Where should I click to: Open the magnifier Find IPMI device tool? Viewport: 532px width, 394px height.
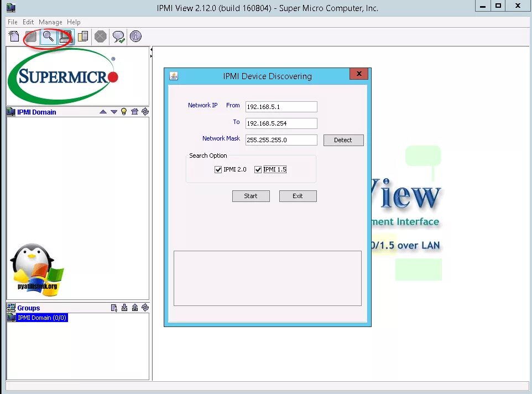coord(48,37)
